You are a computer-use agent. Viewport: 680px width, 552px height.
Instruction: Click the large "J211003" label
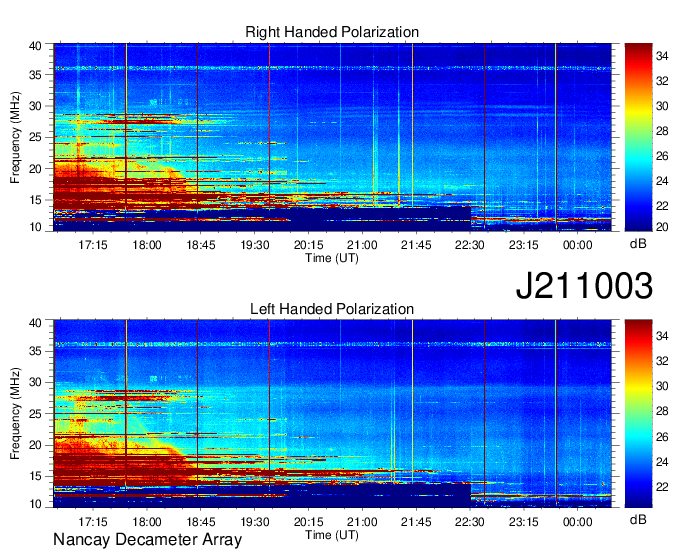pyautogui.click(x=584, y=285)
